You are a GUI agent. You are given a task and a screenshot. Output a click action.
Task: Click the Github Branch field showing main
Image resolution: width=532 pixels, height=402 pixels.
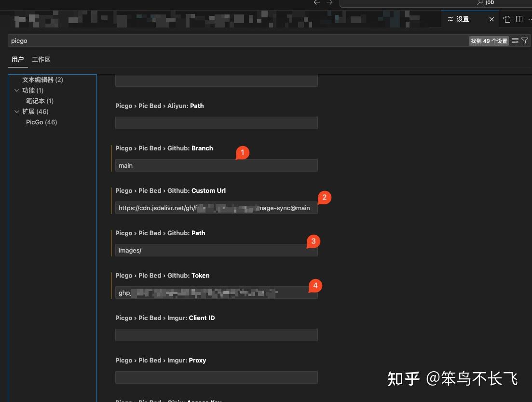point(216,165)
